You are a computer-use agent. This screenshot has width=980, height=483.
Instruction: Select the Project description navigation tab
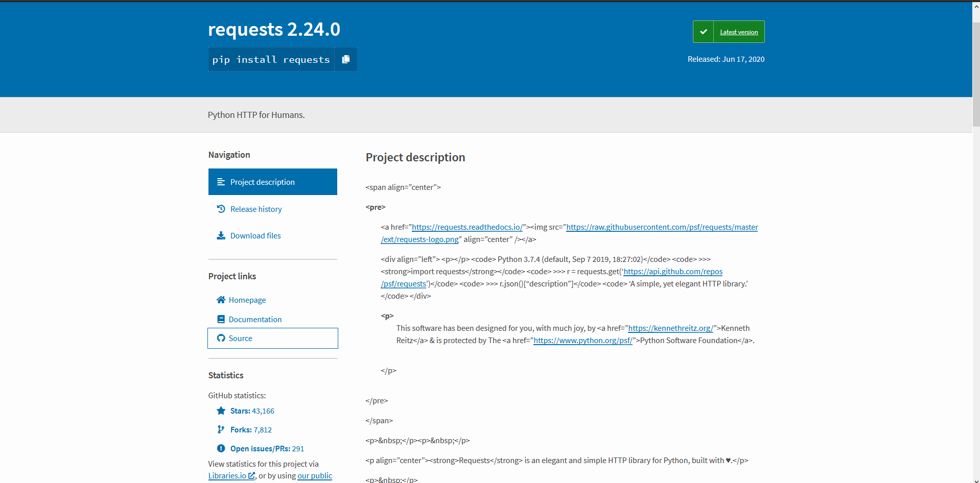coord(273,182)
